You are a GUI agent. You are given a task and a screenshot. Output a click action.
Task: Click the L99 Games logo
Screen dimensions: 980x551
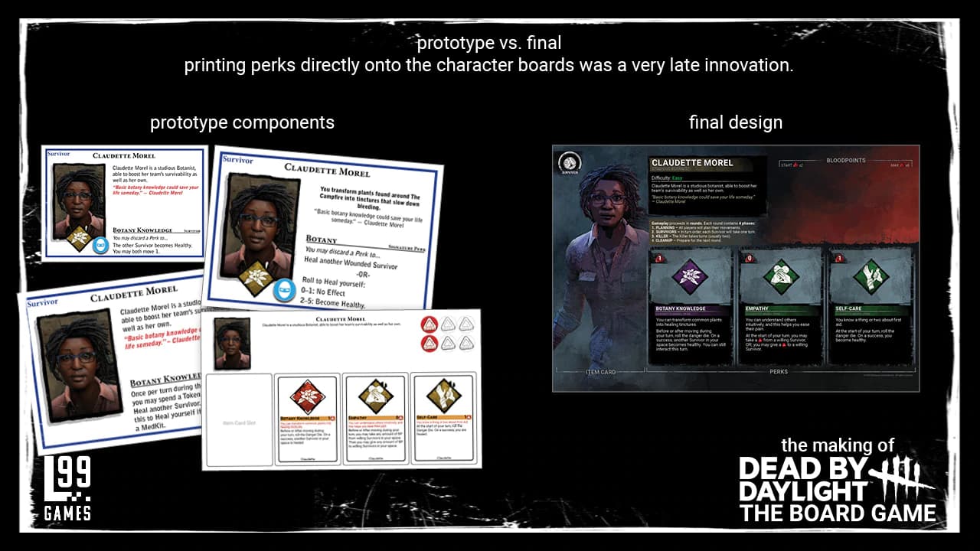(x=67, y=489)
